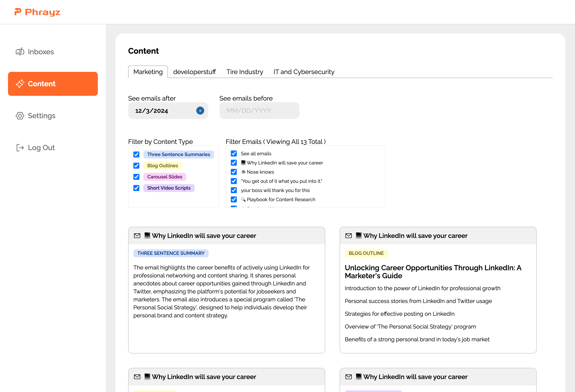Click the laptop emoji in the Blog Outline card title

tap(359, 236)
